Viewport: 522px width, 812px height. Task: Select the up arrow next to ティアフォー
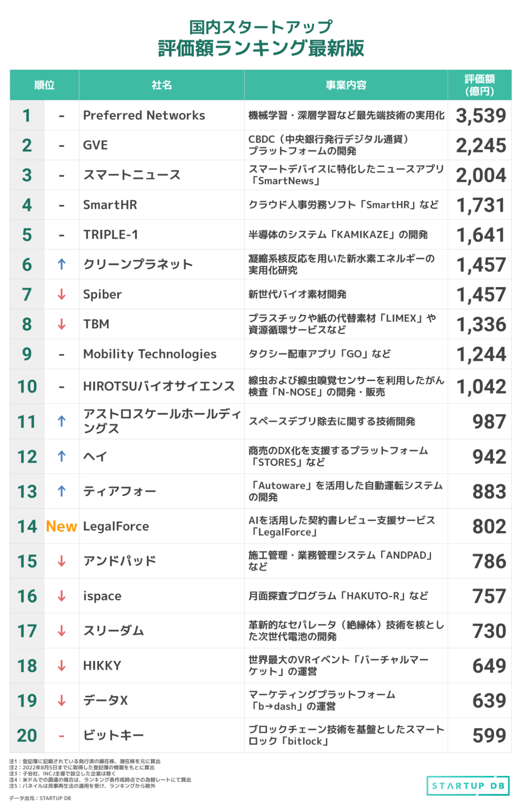61,491
